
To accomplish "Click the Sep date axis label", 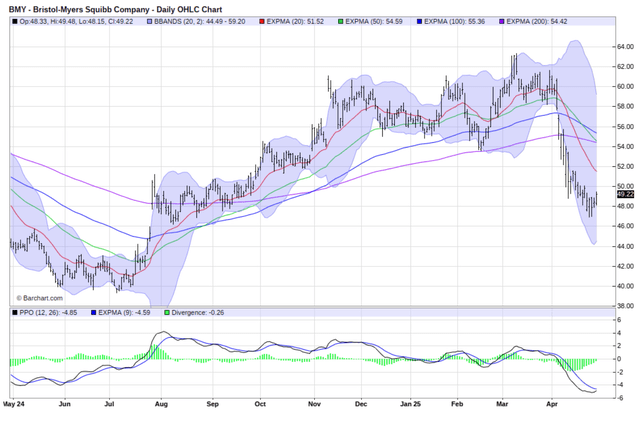I will [213, 404].
